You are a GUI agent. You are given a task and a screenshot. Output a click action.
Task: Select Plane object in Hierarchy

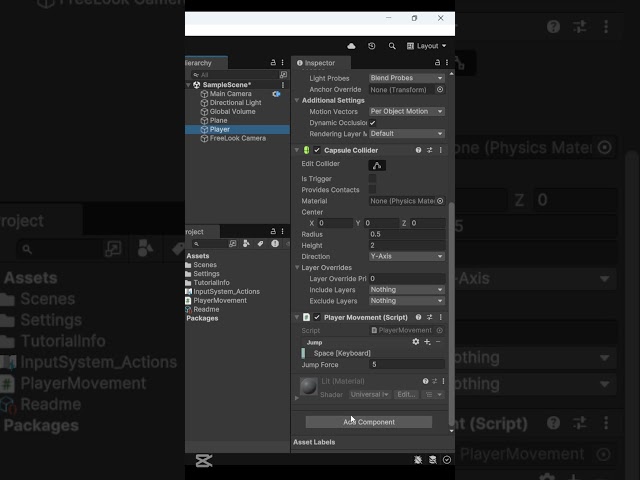coord(218,121)
